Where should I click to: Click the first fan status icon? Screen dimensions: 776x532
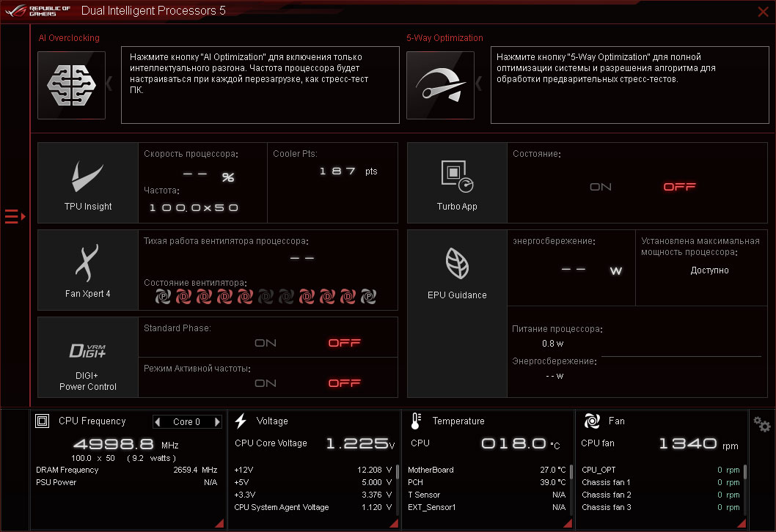coord(164,296)
